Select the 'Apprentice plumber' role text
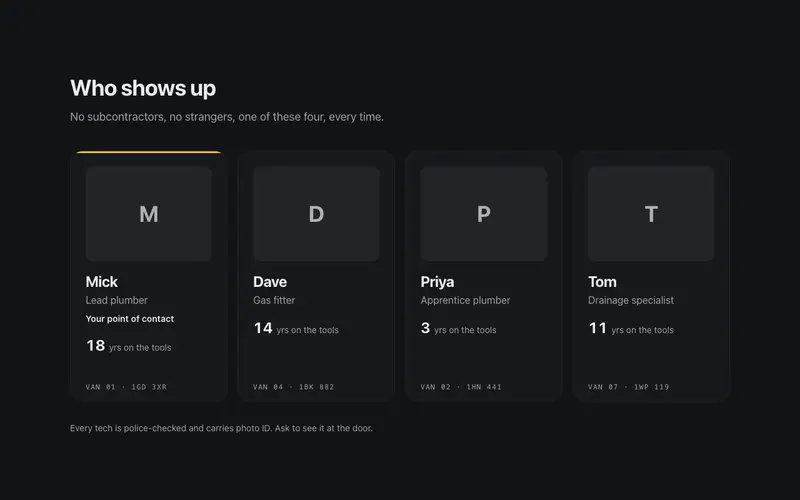 (465, 301)
